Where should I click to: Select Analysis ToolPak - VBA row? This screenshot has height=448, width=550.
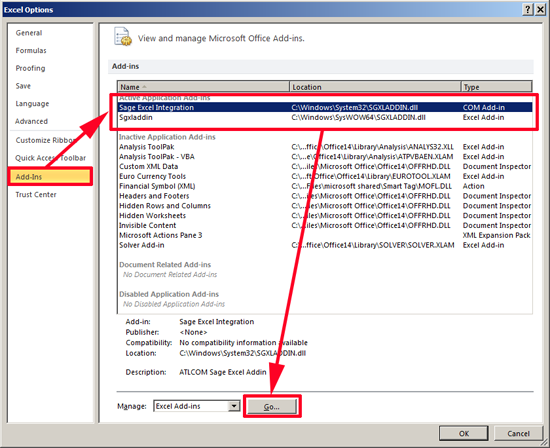point(325,157)
